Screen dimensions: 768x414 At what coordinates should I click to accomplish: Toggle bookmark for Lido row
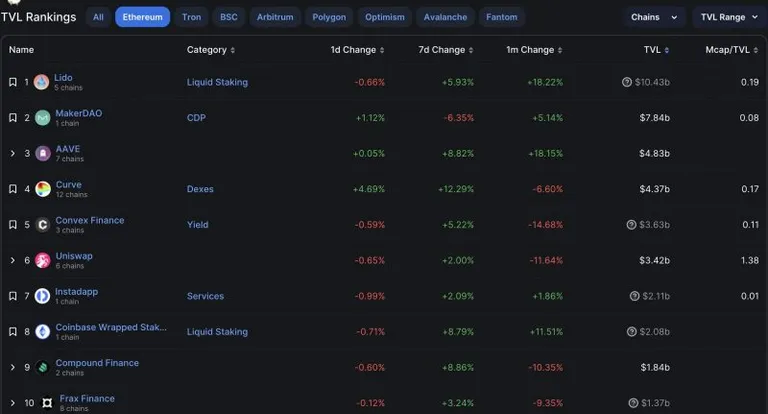click(x=13, y=82)
